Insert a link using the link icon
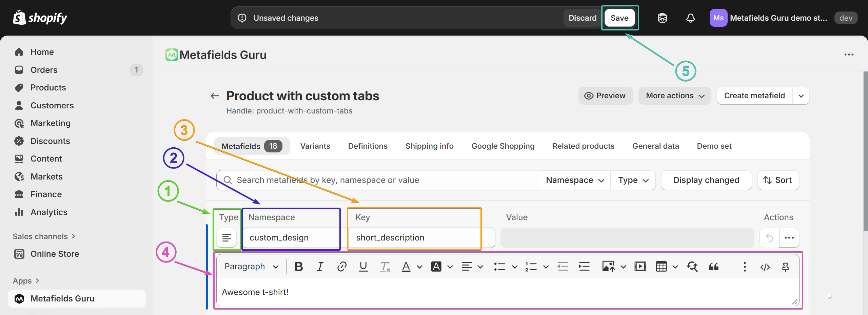 pos(341,267)
